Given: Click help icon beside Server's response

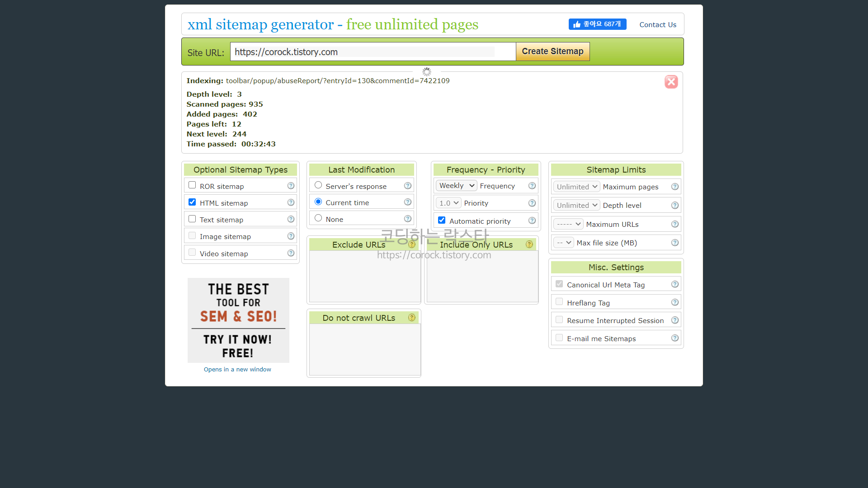Looking at the screenshot, I should point(407,186).
